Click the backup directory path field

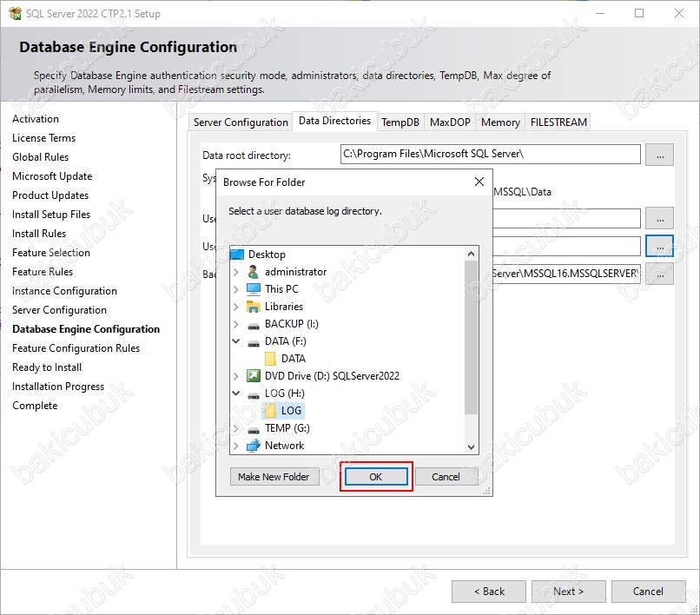coord(566,274)
